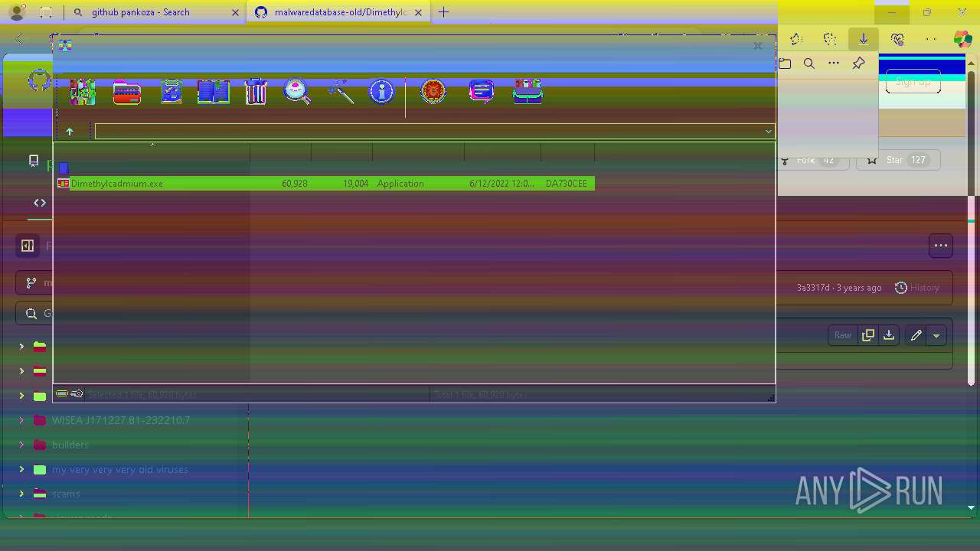Open commit 3a3317d link
The image size is (980, 551).
(x=812, y=288)
